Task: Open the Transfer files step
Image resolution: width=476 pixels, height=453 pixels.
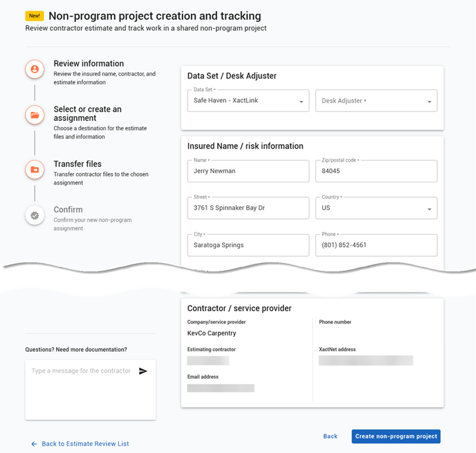Action: (78, 164)
